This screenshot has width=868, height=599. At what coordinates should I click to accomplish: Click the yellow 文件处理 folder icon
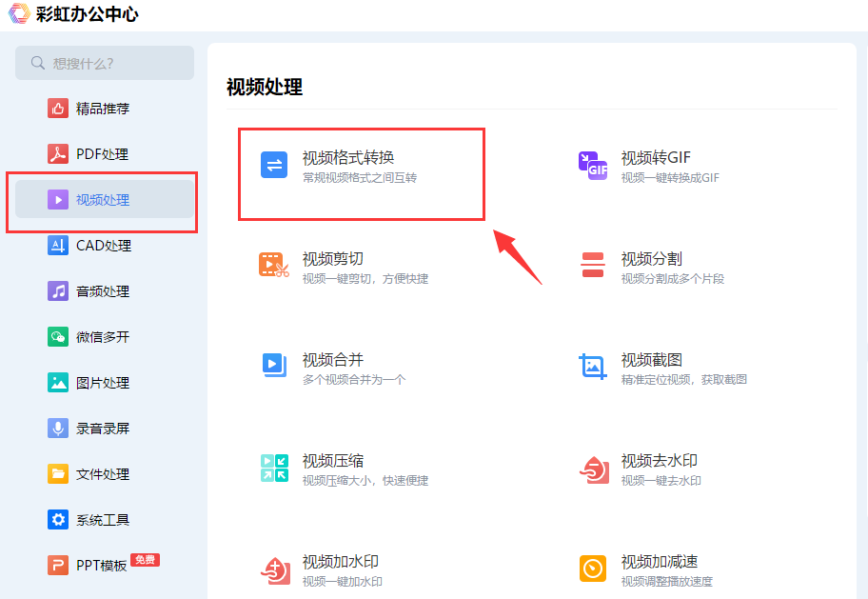click(58, 473)
